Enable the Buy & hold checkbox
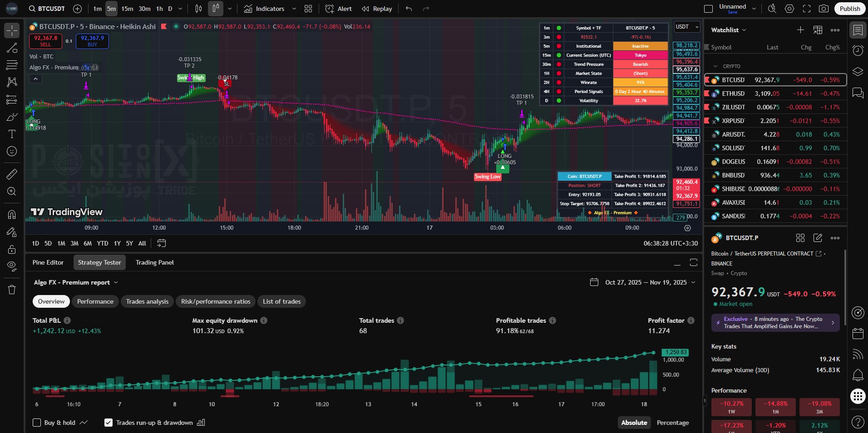 [37, 423]
